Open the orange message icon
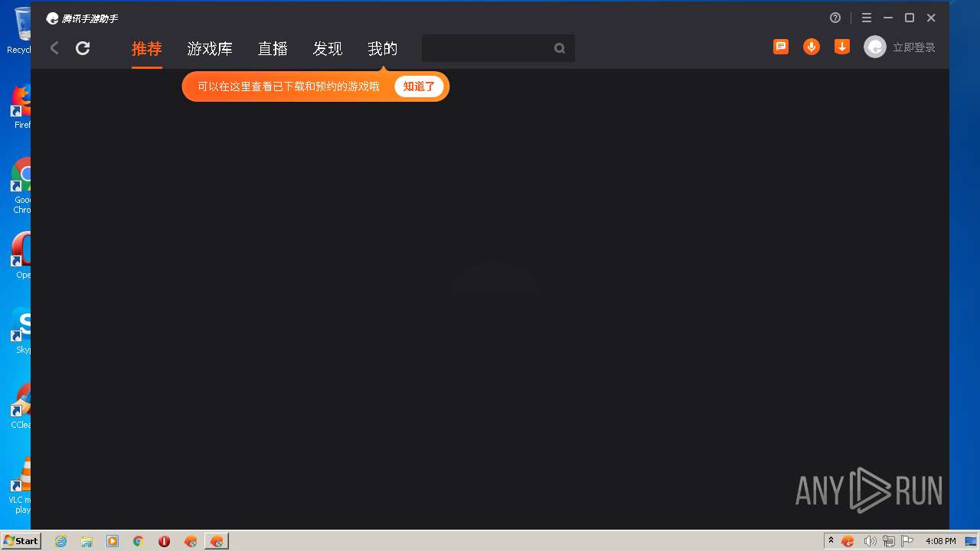This screenshot has width=980, height=551. [x=781, y=47]
